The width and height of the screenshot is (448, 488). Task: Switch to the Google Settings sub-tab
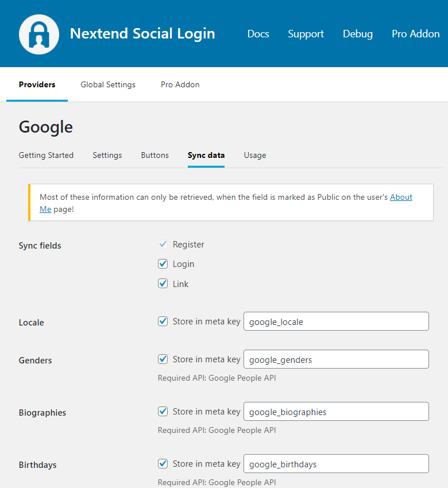tap(107, 155)
